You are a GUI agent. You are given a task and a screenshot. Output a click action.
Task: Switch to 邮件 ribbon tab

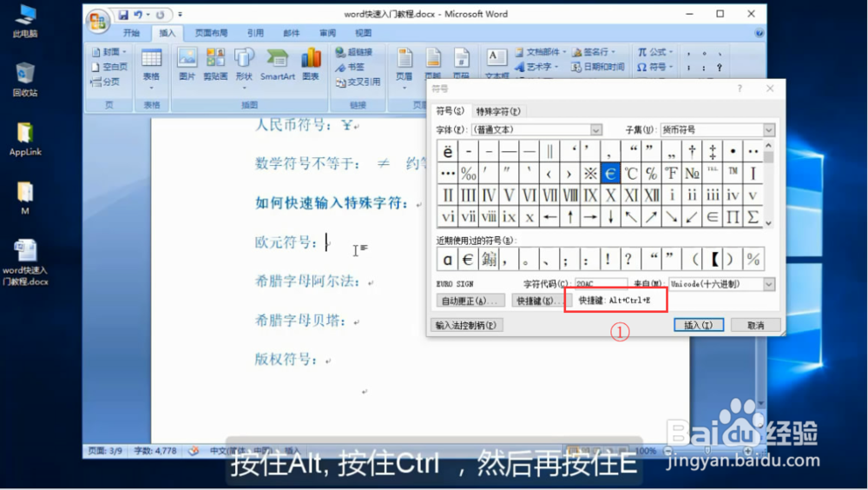click(x=291, y=33)
